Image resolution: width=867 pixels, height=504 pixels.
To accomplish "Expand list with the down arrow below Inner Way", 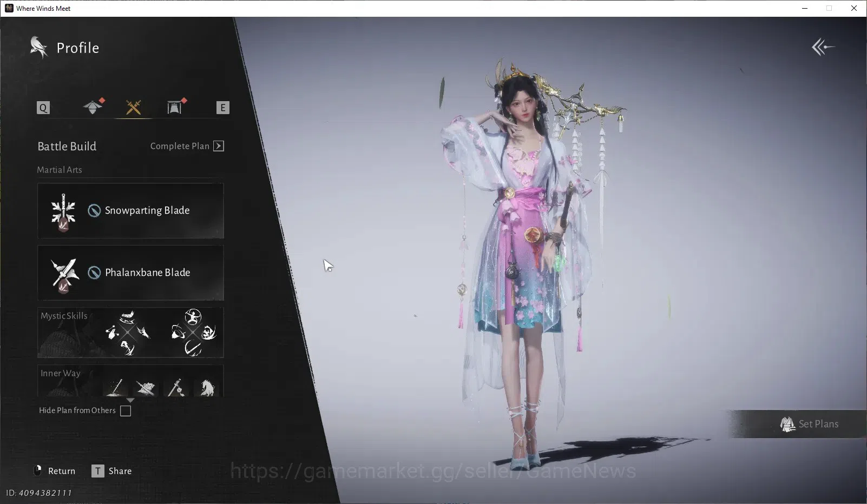I will 130,400.
